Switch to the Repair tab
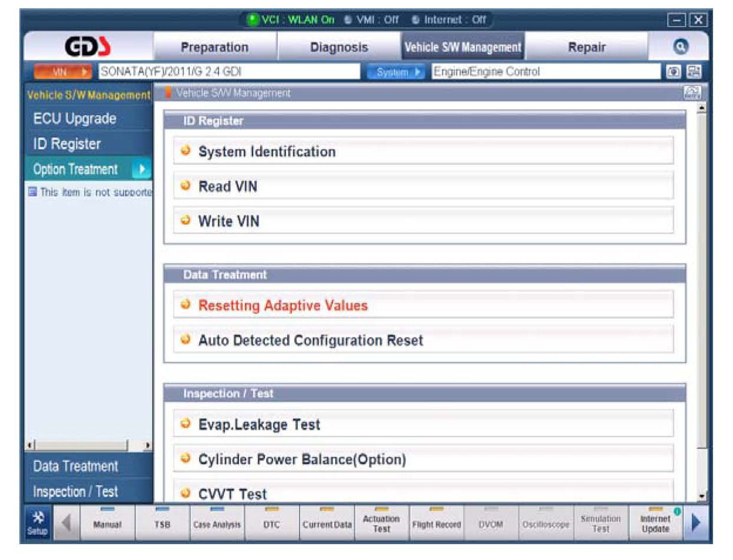The image size is (733, 560). [586, 47]
